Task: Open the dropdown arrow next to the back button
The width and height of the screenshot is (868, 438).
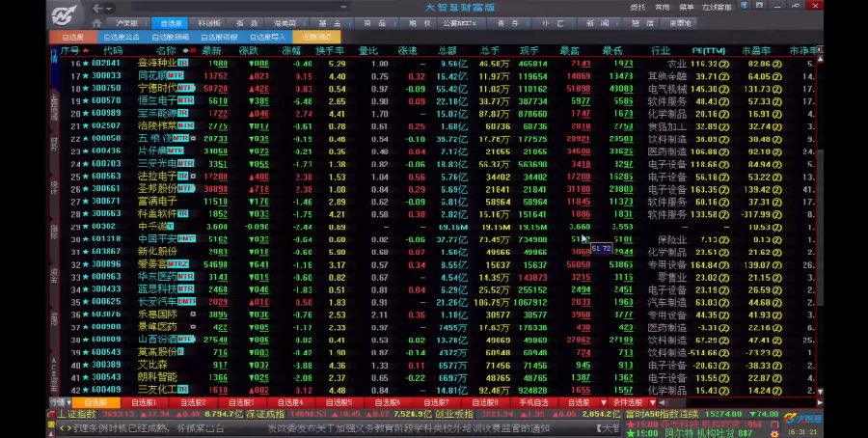Action: pos(109,9)
